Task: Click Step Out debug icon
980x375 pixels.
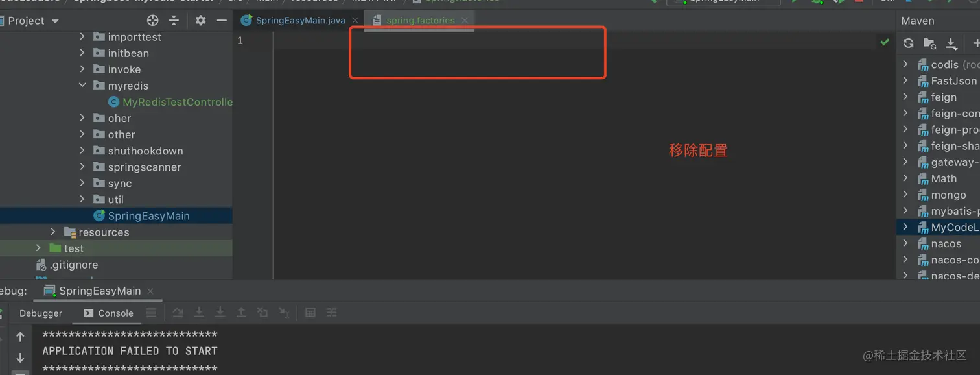Action: pyautogui.click(x=241, y=313)
